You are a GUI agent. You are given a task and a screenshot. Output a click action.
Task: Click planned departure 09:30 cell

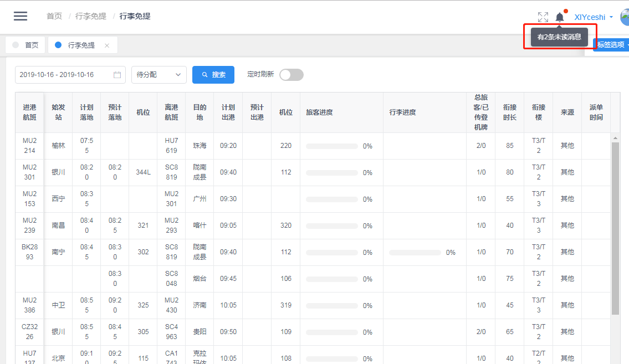[228, 199]
